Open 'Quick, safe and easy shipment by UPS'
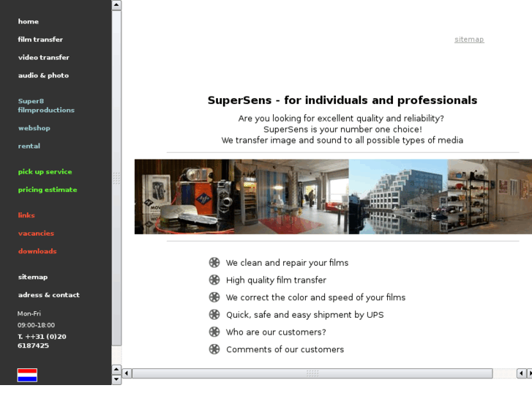The width and height of the screenshot is (532, 399). pos(304,315)
